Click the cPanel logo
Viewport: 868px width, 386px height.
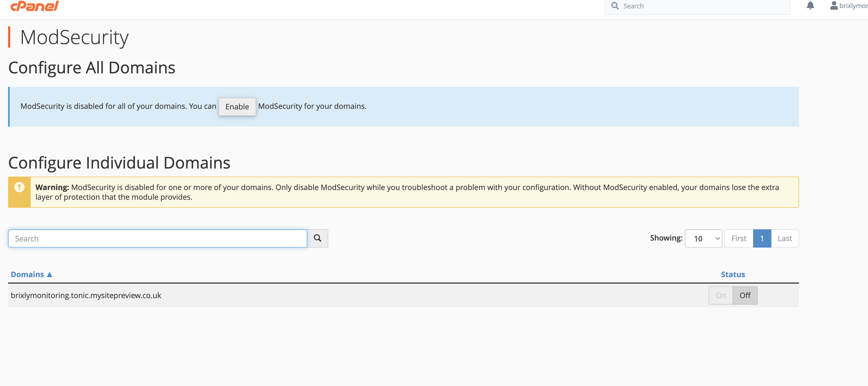[x=35, y=6]
